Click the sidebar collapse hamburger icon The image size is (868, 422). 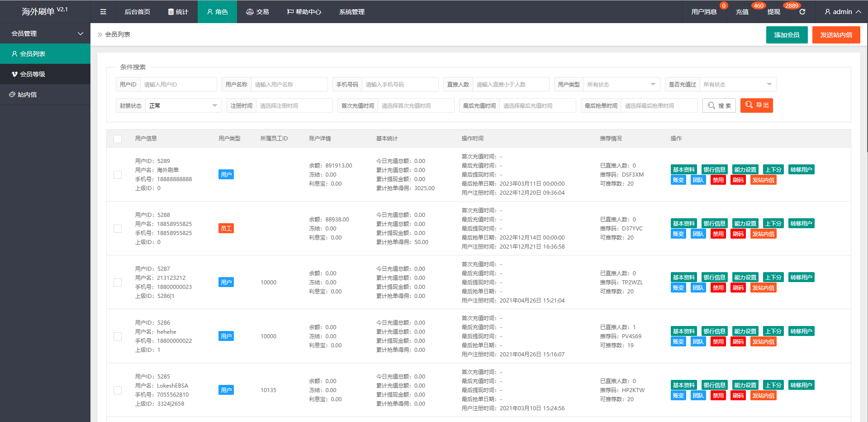point(103,12)
